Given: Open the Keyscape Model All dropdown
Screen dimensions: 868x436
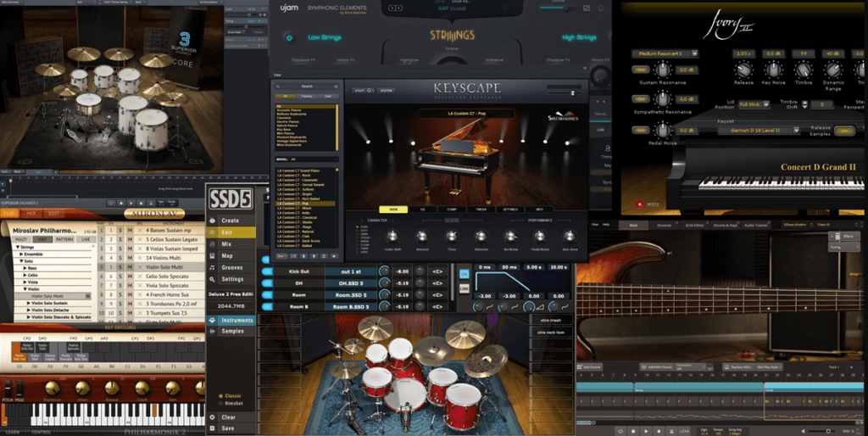Looking at the screenshot, I should [x=307, y=159].
